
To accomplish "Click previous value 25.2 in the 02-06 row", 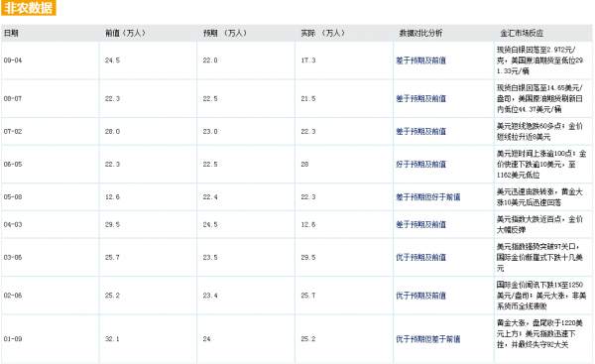I will (x=112, y=296).
